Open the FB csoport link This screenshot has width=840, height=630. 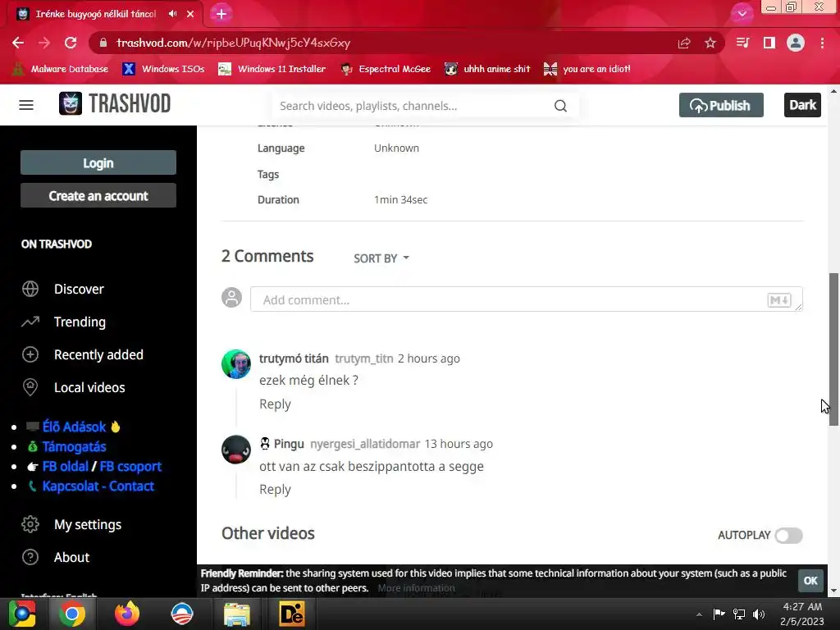tap(130, 467)
